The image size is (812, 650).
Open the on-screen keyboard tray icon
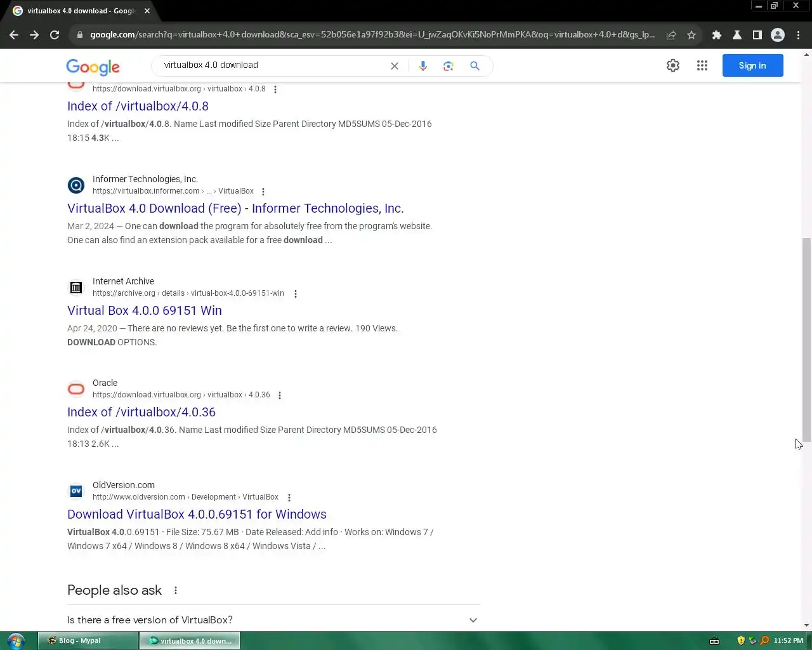point(714,641)
